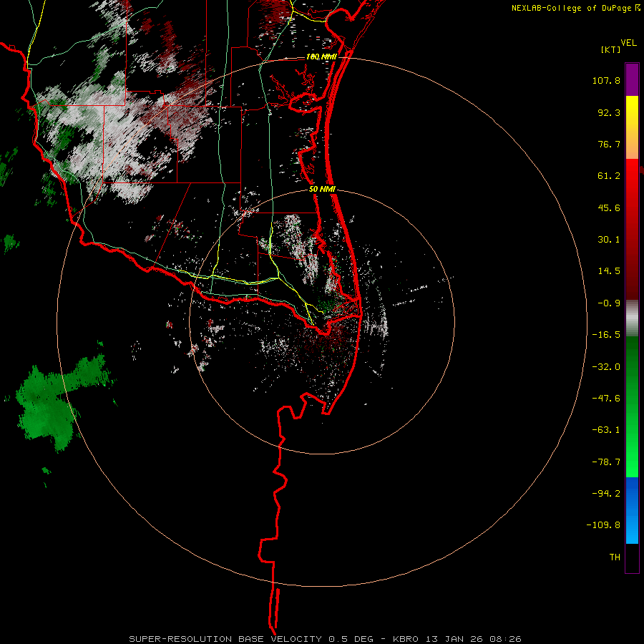Image resolution: width=644 pixels, height=644 pixels.
Task: Click the -63.1 velocity scale value
Action: tap(606, 430)
